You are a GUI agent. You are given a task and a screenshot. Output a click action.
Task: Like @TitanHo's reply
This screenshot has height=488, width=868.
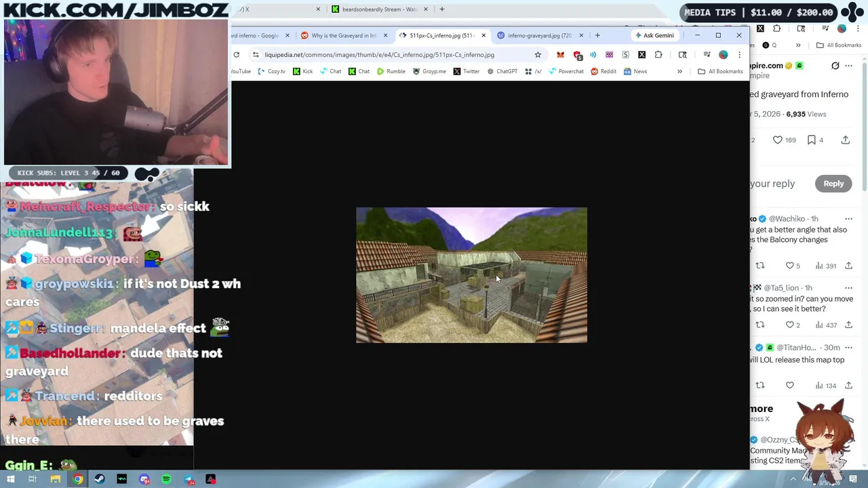click(x=789, y=385)
